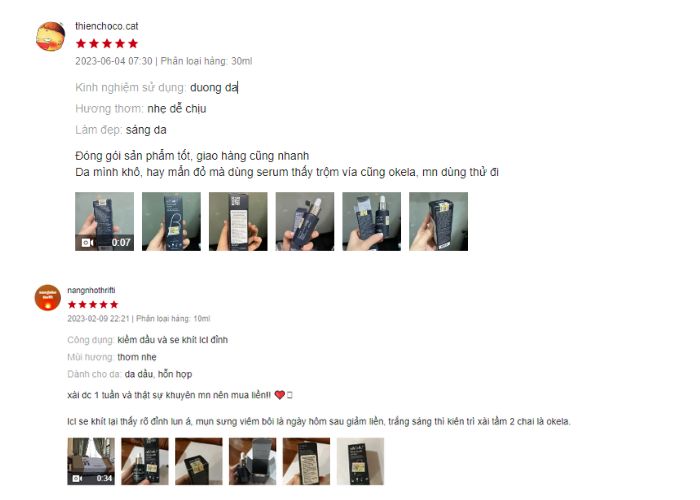Viewport: 700px width, 500px height.
Task: Open first review's last photo of box top
Action: pos(438,221)
